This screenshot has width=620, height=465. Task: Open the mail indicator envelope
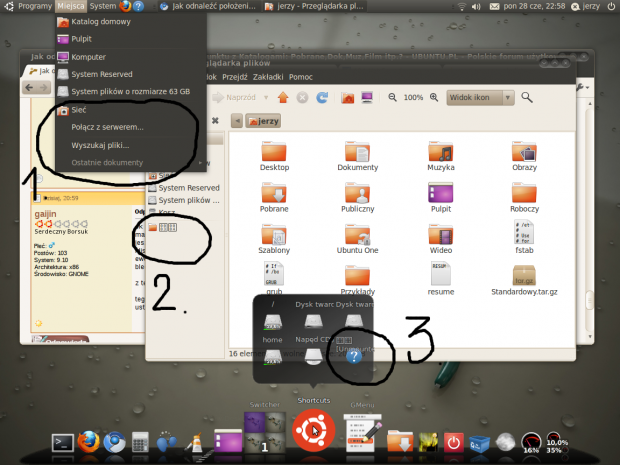494,6
